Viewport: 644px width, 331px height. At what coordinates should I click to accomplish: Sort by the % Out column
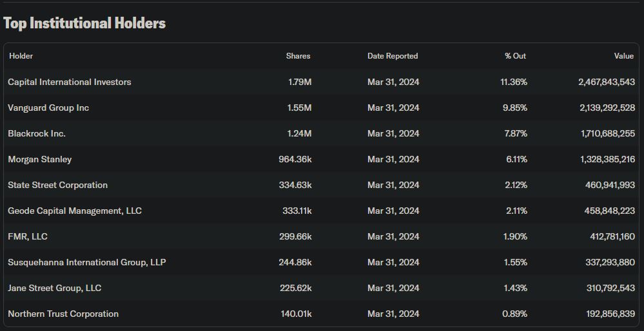coord(515,56)
